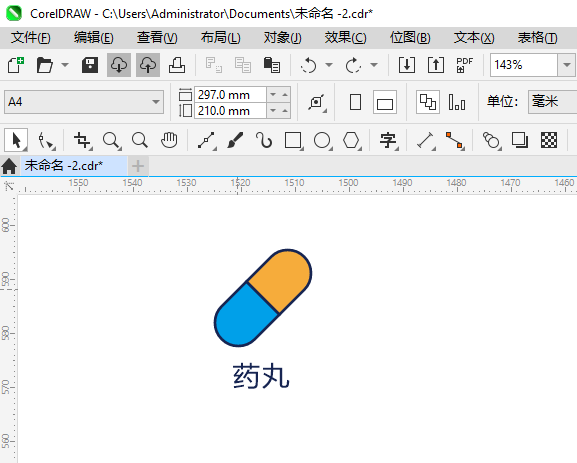Redo the last undone action
This screenshot has height=463, width=577.
[x=353, y=66]
